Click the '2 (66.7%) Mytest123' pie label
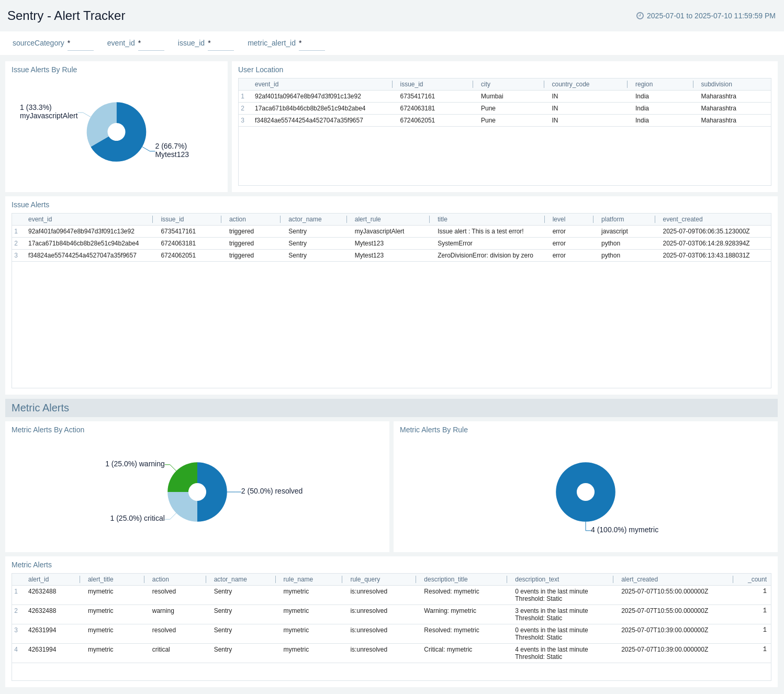Screen dimensions: 784x694 click(172, 150)
